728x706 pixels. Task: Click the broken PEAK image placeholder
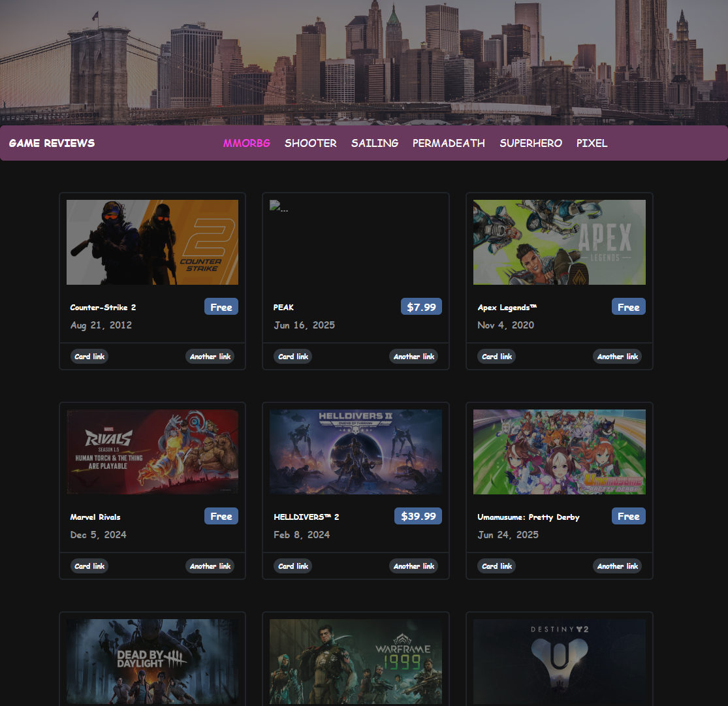coord(279,208)
